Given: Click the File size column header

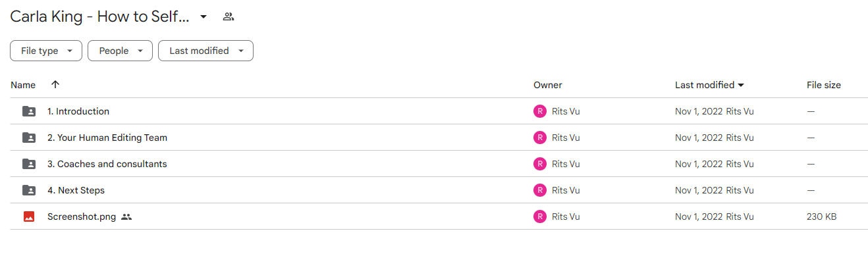Looking at the screenshot, I should pos(824,85).
